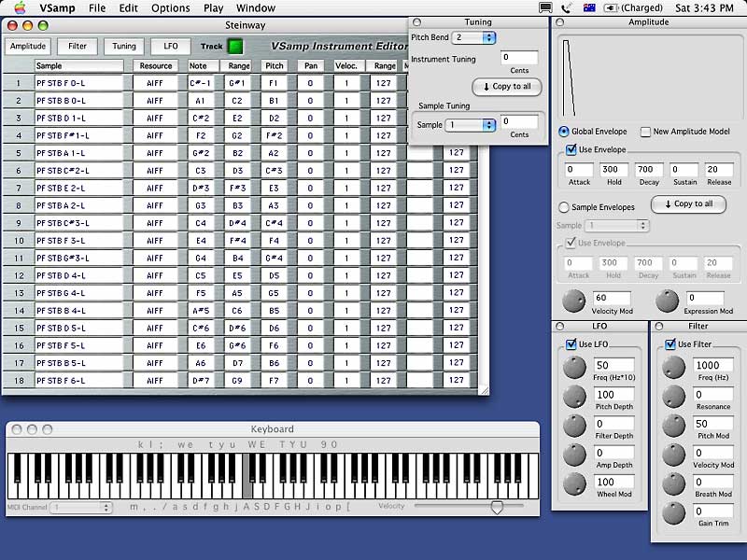Click the chat bubble menu bar icon

click(x=545, y=8)
